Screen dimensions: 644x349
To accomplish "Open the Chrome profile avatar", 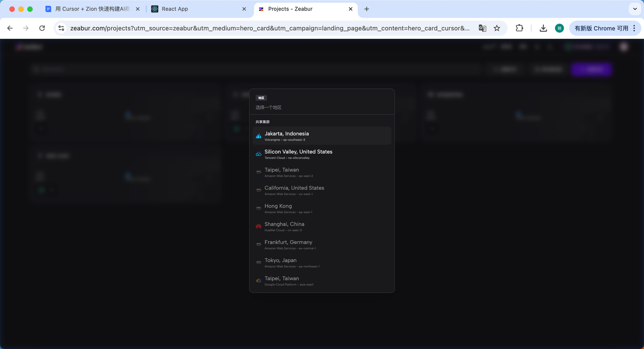I will [559, 28].
